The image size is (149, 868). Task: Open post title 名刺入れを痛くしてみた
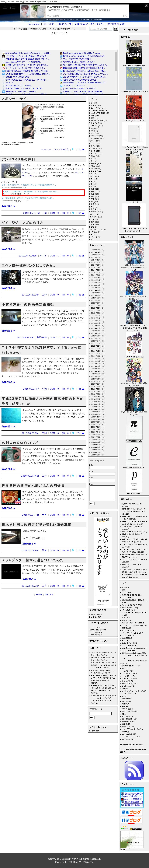[x=21, y=443]
